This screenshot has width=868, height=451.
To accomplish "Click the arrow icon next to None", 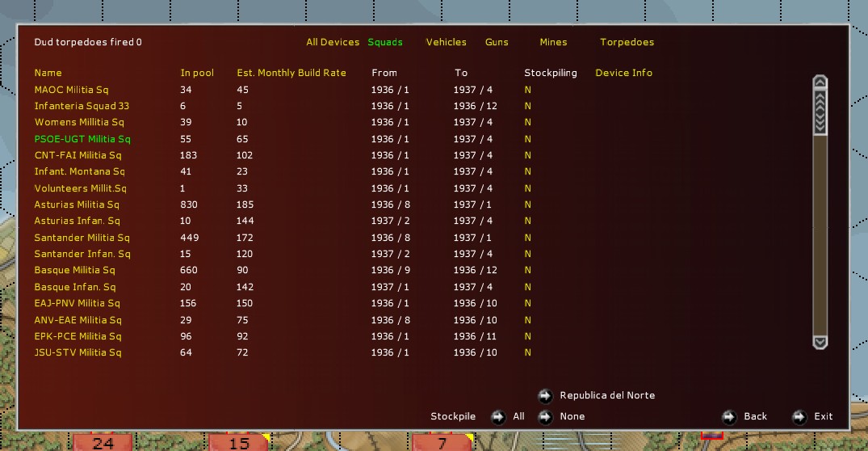I will point(545,416).
